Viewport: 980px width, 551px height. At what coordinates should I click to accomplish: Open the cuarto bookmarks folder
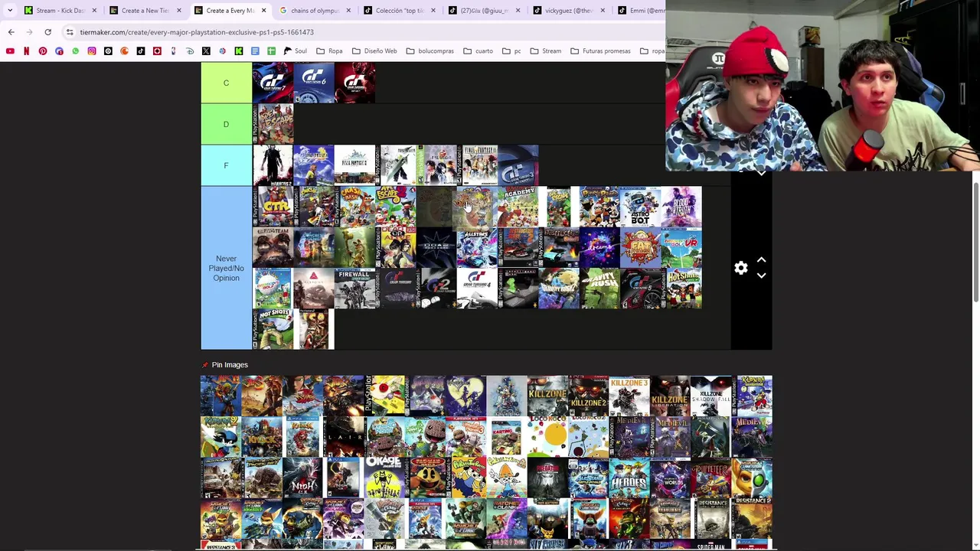(x=479, y=51)
